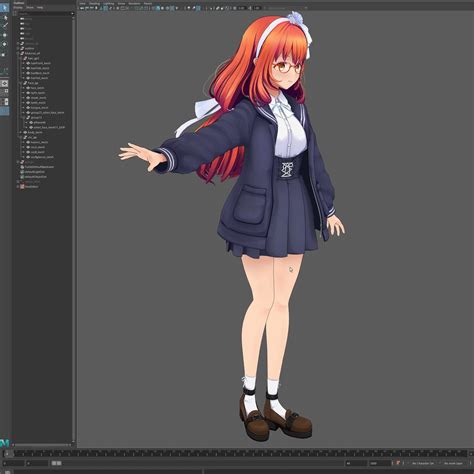Open the Outliner Help menu
This screenshot has height=474, width=474.
click(x=40, y=7)
